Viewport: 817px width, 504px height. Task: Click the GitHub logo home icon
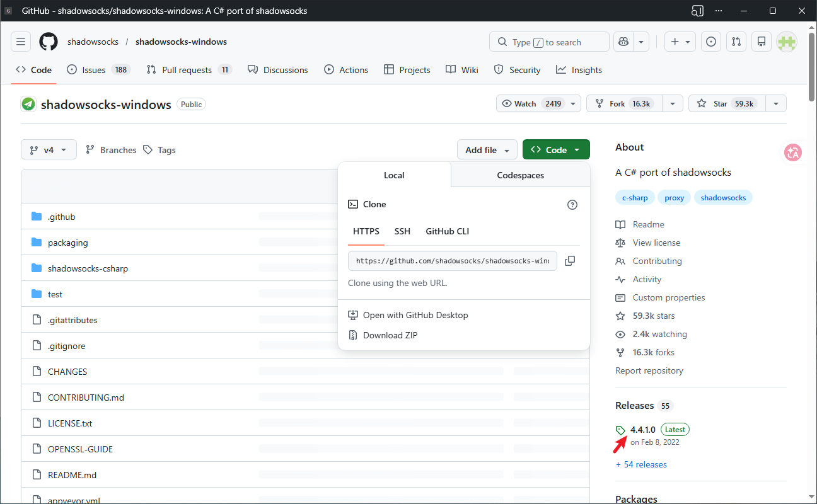click(49, 42)
